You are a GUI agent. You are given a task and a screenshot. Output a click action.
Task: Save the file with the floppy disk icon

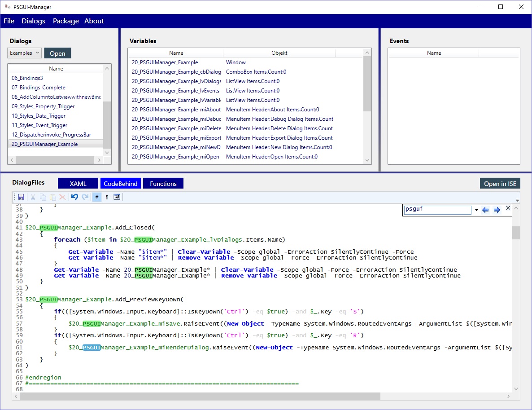[21, 197]
